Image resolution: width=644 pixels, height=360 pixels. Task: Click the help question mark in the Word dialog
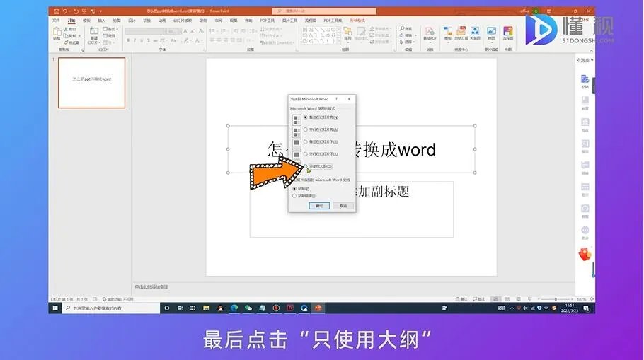point(336,99)
